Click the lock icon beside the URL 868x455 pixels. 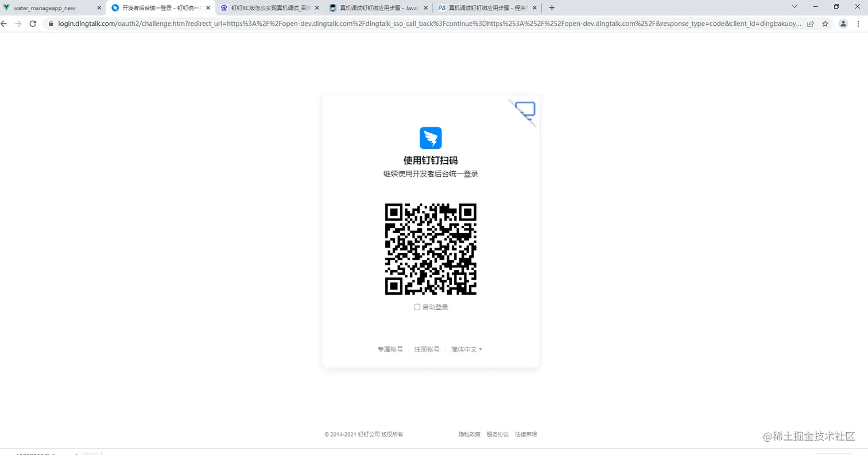(51, 24)
